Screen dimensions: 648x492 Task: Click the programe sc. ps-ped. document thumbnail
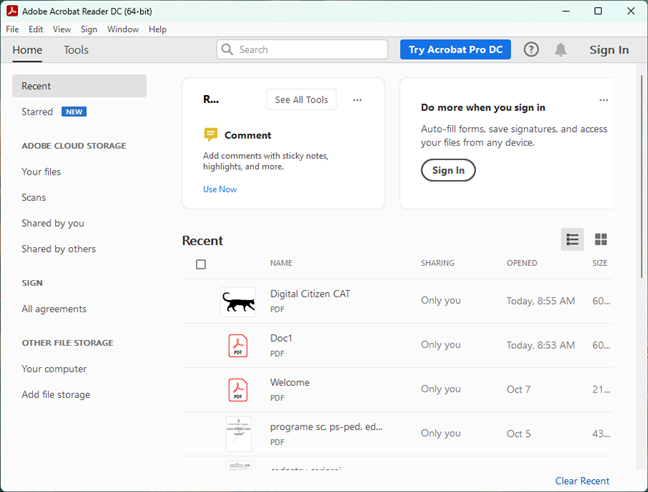click(239, 434)
